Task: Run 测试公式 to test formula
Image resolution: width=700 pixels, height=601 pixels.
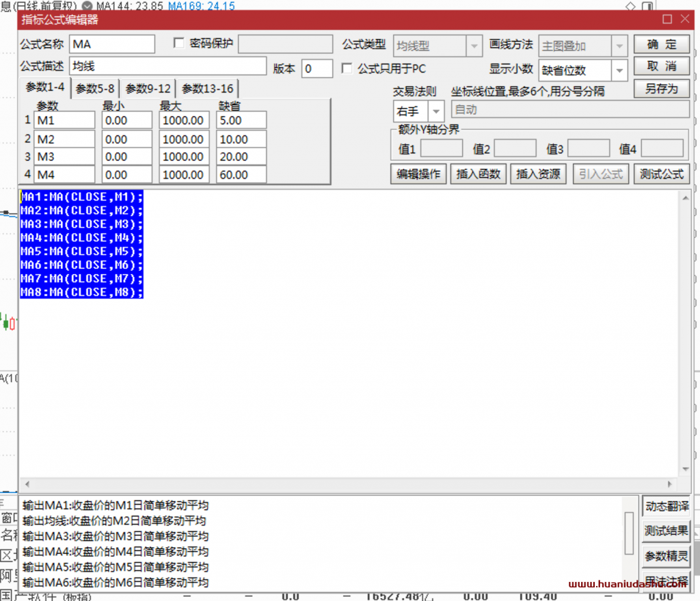Action: tap(662, 174)
